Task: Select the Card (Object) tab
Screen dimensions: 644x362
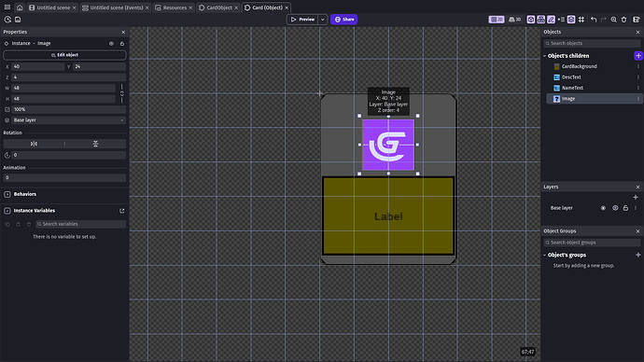Action: (x=267, y=7)
